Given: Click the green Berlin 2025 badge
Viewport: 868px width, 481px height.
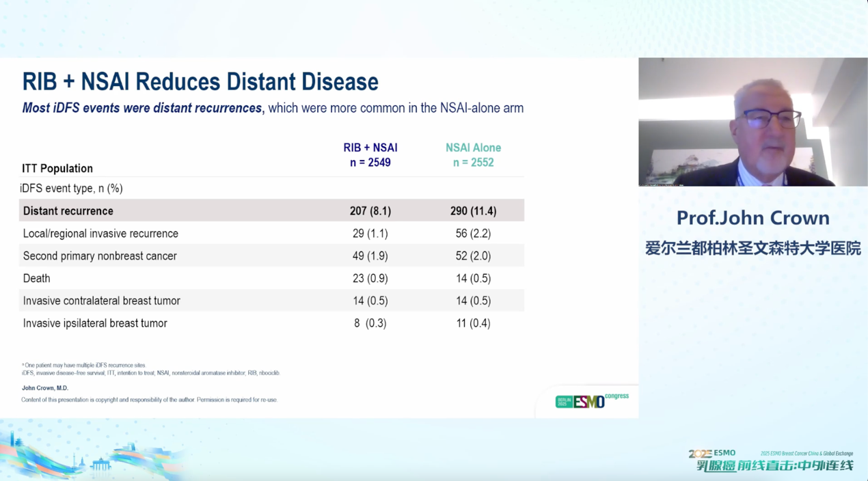Looking at the screenshot, I should (563, 402).
